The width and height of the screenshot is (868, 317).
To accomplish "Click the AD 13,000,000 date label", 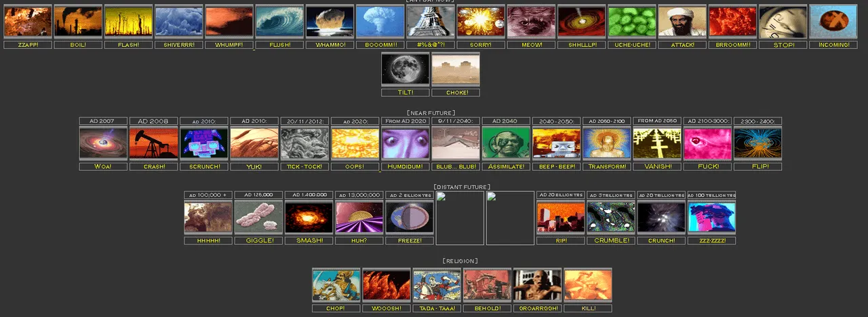I will (x=359, y=195).
